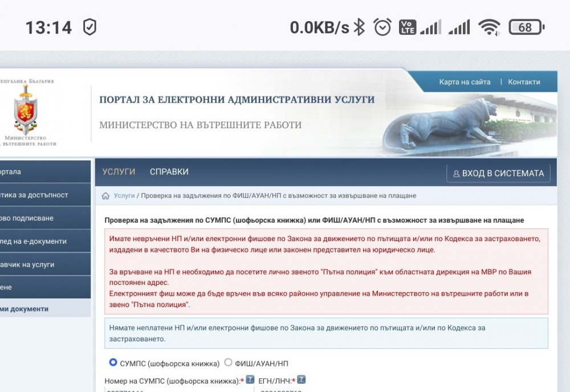Click the Услуги breadcrumb link
Image resolution: width=570 pixels, height=392 pixels.
tap(124, 196)
